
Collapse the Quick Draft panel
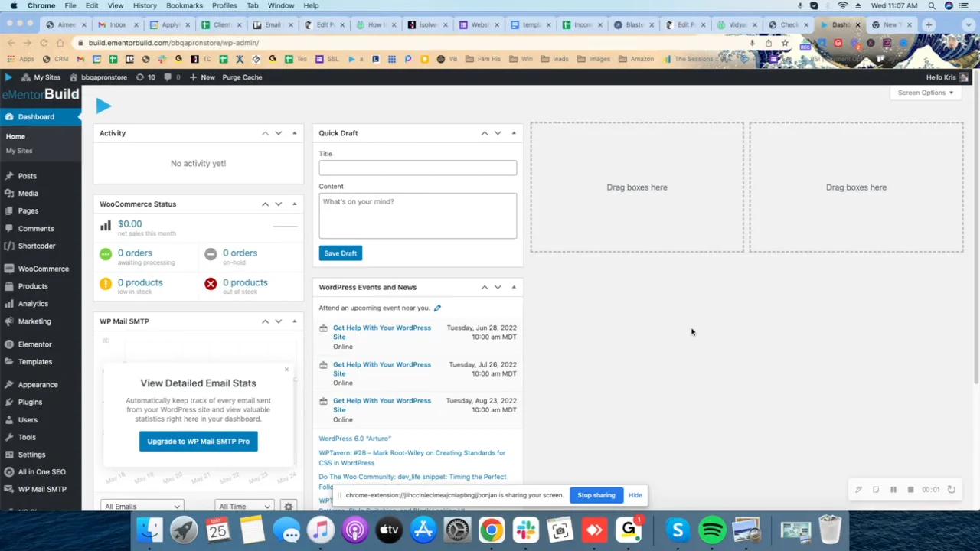514,133
